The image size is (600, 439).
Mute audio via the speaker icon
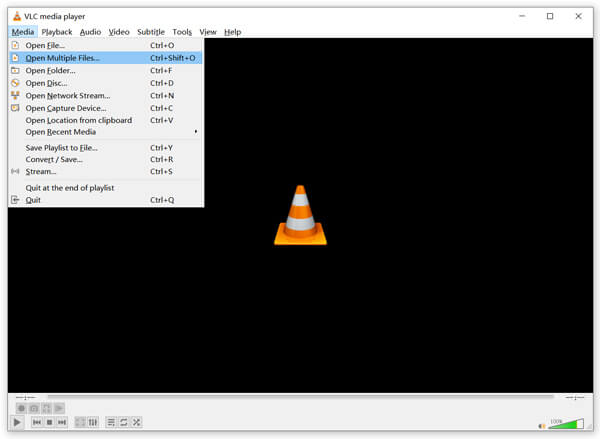pos(542,426)
